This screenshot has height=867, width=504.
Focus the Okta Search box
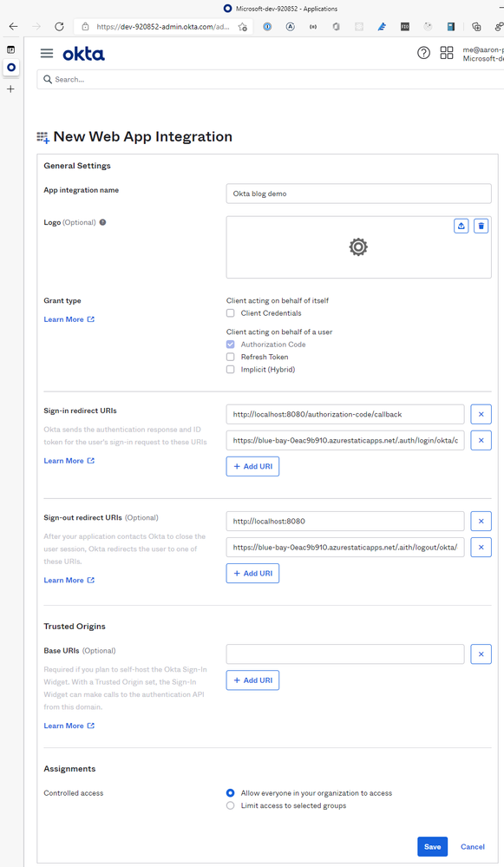click(x=271, y=80)
